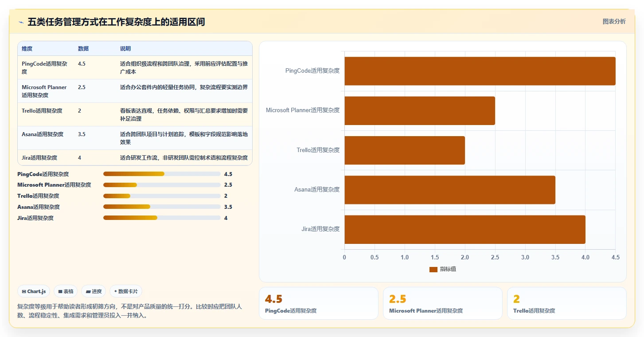The image size is (644, 337).
Task: Click the Trello progress bar
Action: pos(162,196)
